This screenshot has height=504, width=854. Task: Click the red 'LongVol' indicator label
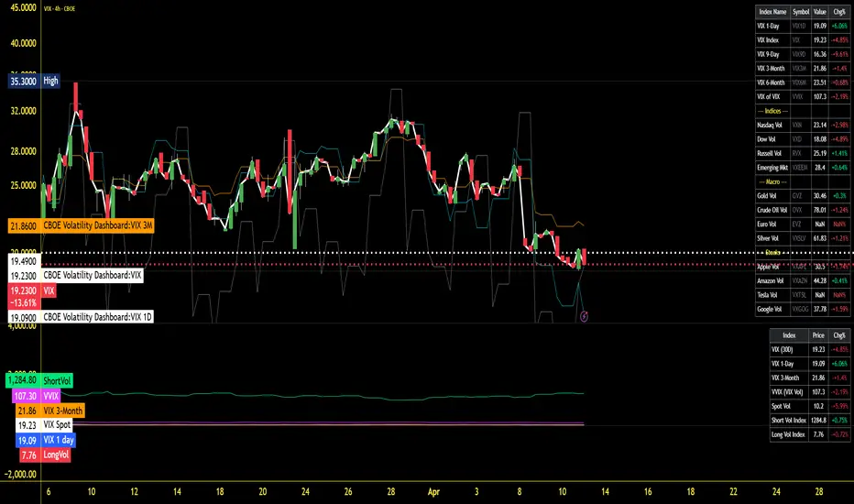click(56, 455)
